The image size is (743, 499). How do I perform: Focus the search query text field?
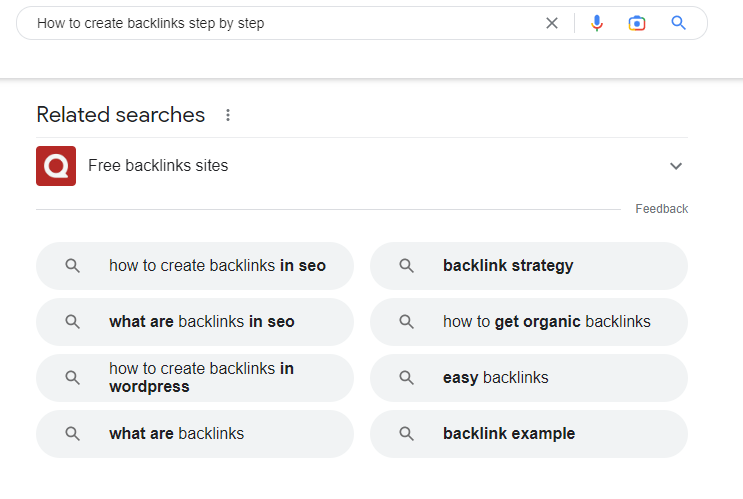click(x=284, y=23)
